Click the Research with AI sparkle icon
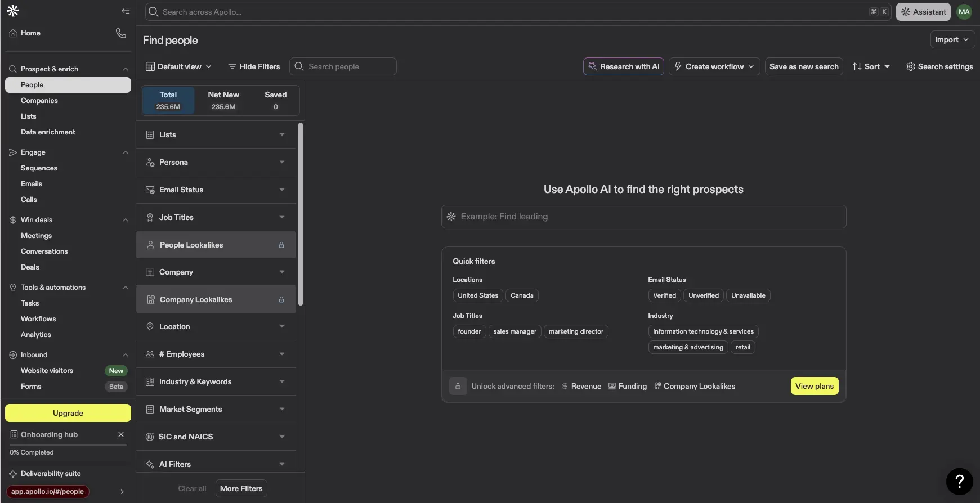Screen dimensions: 980x503 click(x=592, y=66)
